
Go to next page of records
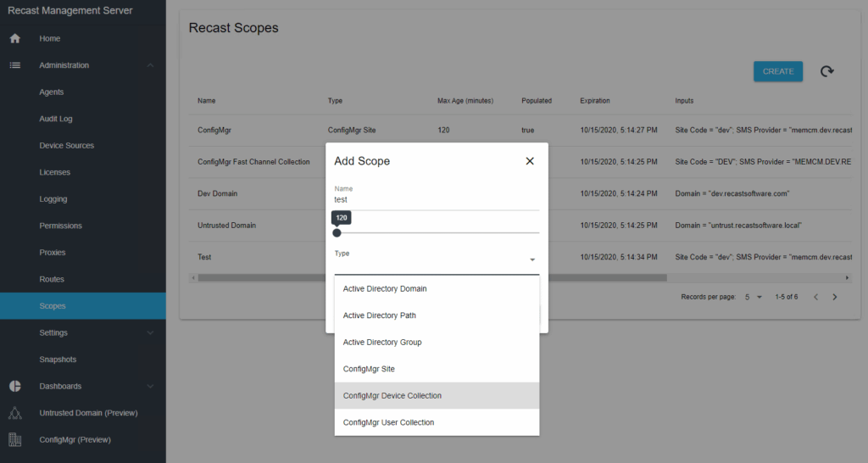(835, 297)
